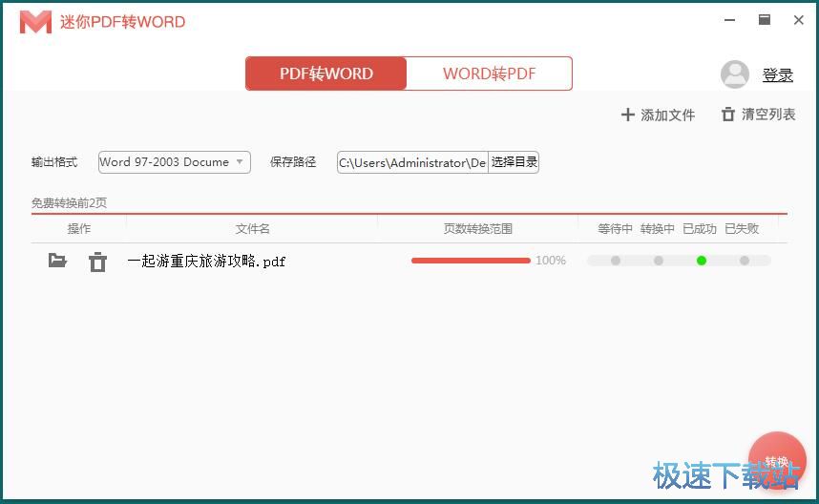The width and height of the screenshot is (819, 504).
Task: Click the 100% progress value
Action: click(x=551, y=260)
